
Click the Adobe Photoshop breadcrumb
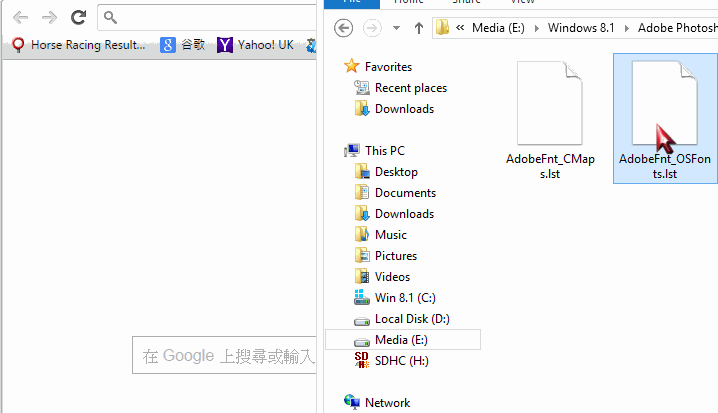pyautogui.click(x=678, y=28)
